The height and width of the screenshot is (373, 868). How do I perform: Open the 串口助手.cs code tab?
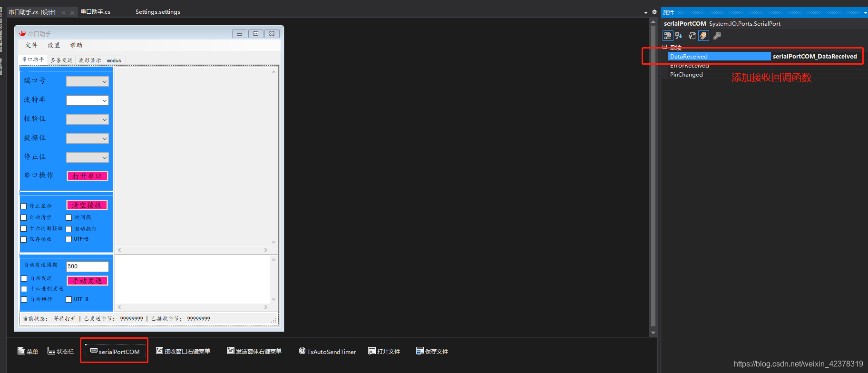pos(95,12)
